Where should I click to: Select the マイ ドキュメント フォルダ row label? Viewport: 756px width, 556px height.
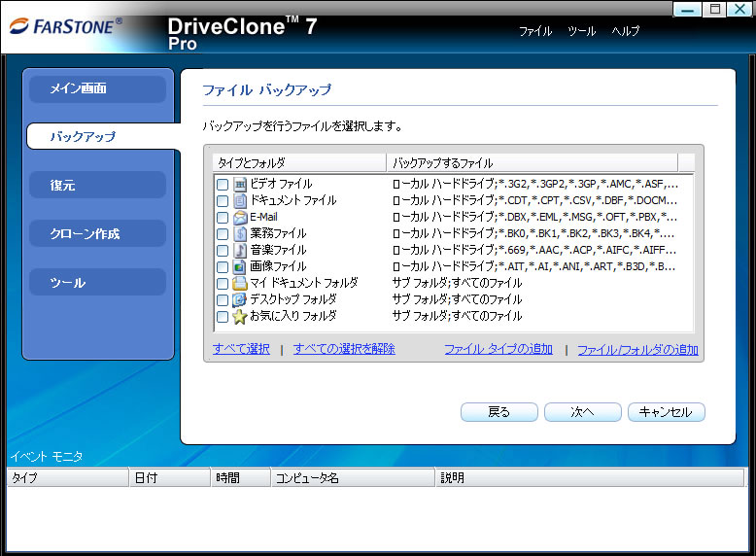pos(304,283)
